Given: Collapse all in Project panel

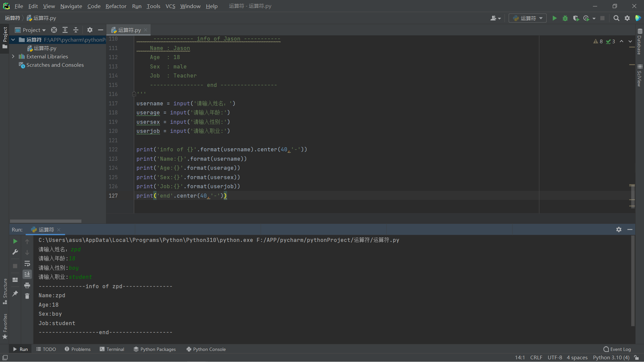Looking at the screenshot, I should [76, 30].
